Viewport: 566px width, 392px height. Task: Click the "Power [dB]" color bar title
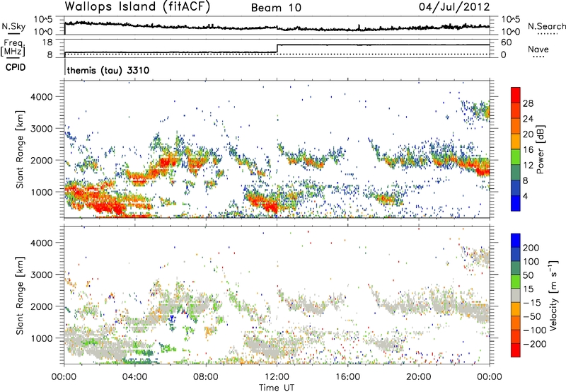point(541,149)
